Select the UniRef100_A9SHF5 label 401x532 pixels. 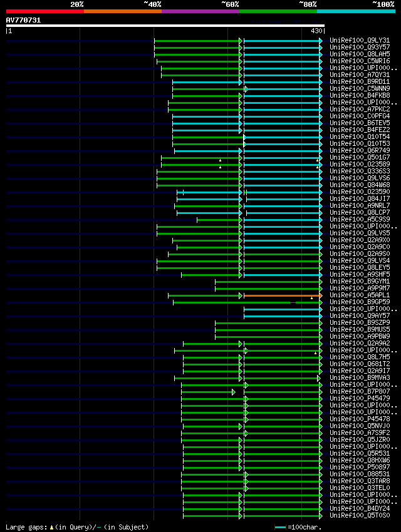360,274
